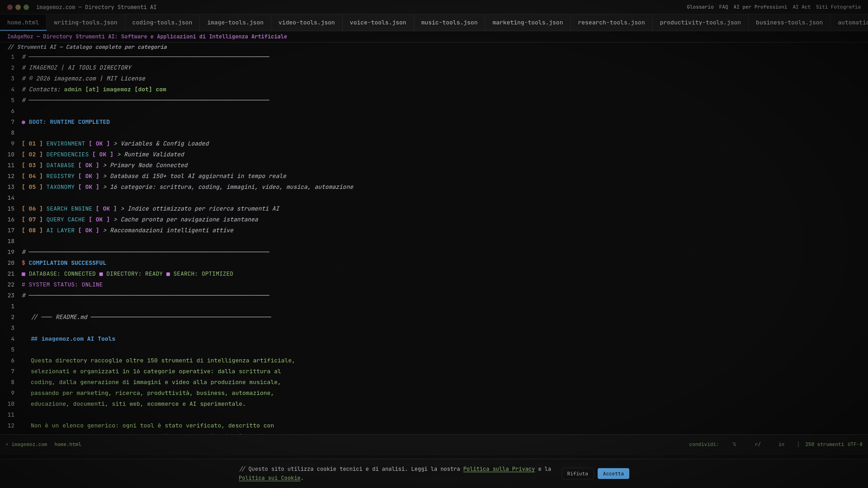Click the REGISTRY boot status line
Viewport: 868px width, 488px height.
(x=154, y=176)
